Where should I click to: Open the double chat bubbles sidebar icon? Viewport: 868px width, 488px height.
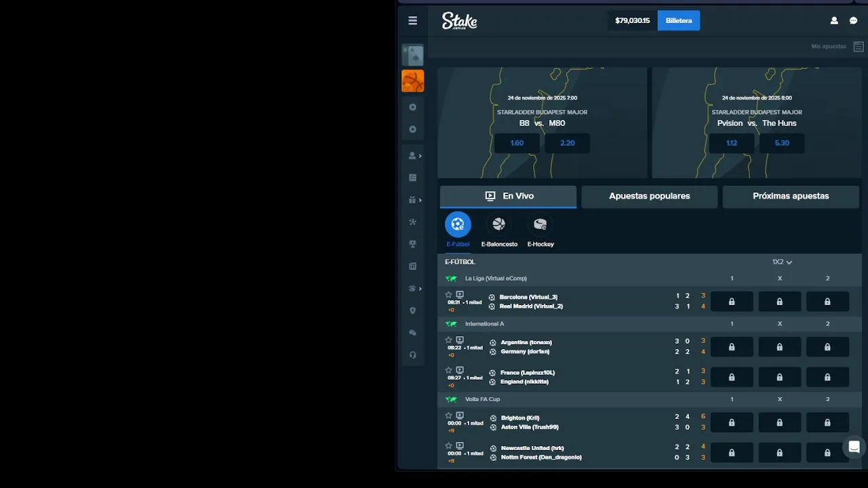pyautogui.click(x=412, y=333)
